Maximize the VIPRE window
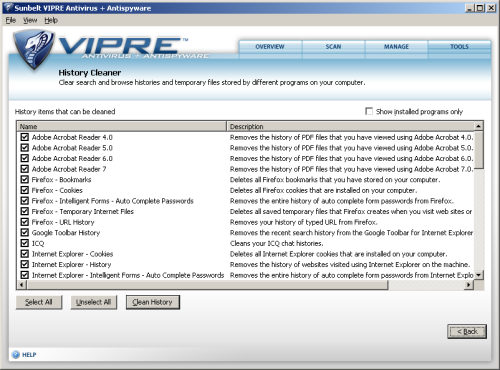The image size is (500, 370). pyautogui.click(x=480, y=8)
